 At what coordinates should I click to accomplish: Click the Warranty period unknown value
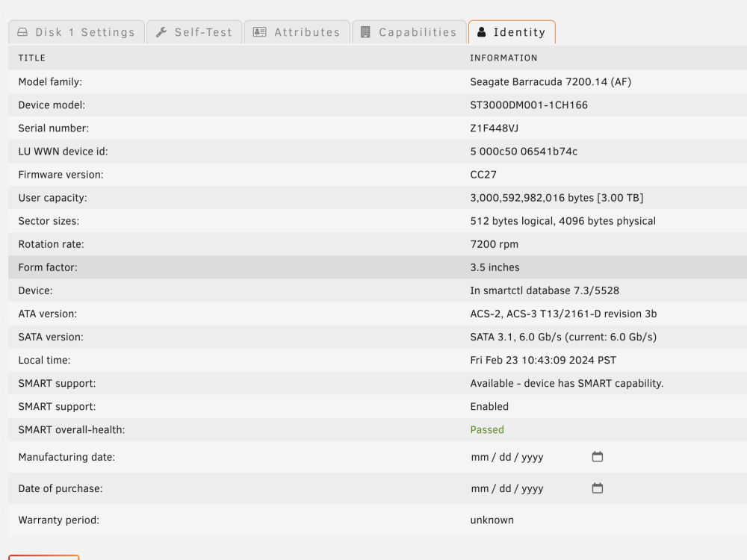[x=492, y=520]
